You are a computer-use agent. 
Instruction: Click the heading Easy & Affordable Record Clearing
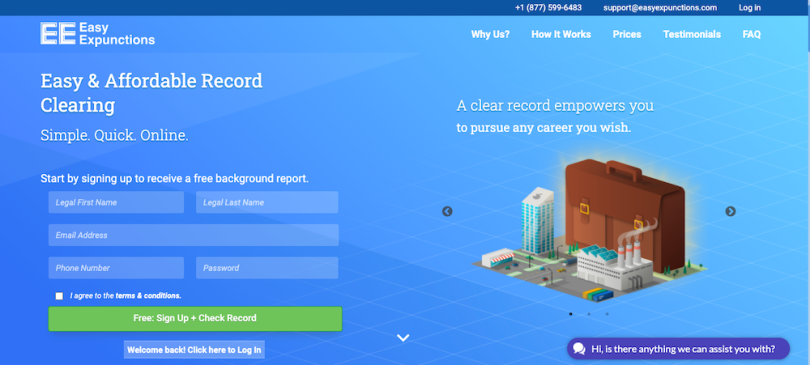pos(151,93)
